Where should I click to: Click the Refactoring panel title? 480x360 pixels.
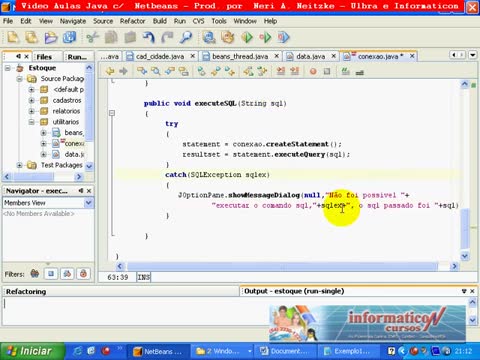point(26,291)
